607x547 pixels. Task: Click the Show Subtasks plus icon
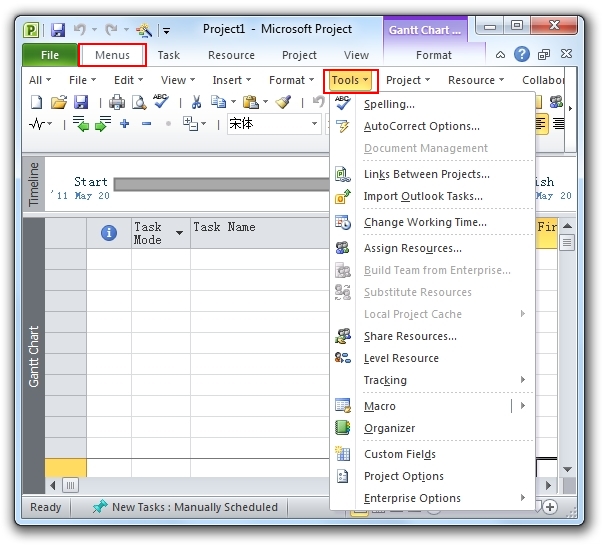[x=124, y=124]
